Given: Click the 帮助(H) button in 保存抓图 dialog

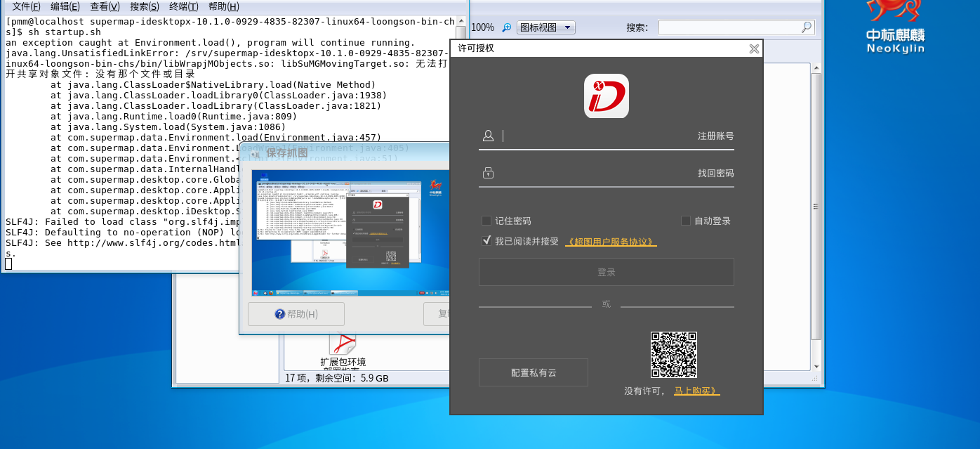Looking at the screenshot, I should (x=296, y=314).
